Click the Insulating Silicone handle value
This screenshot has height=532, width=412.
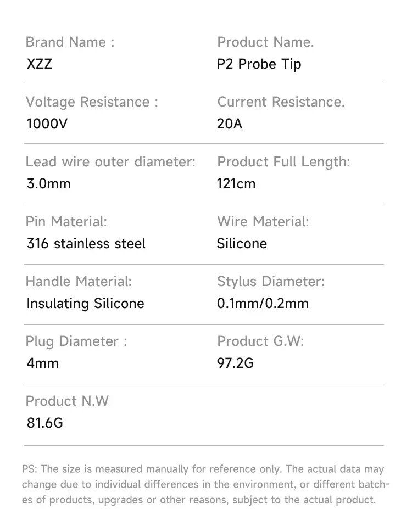pyautogui.click(x=85, y=304)
